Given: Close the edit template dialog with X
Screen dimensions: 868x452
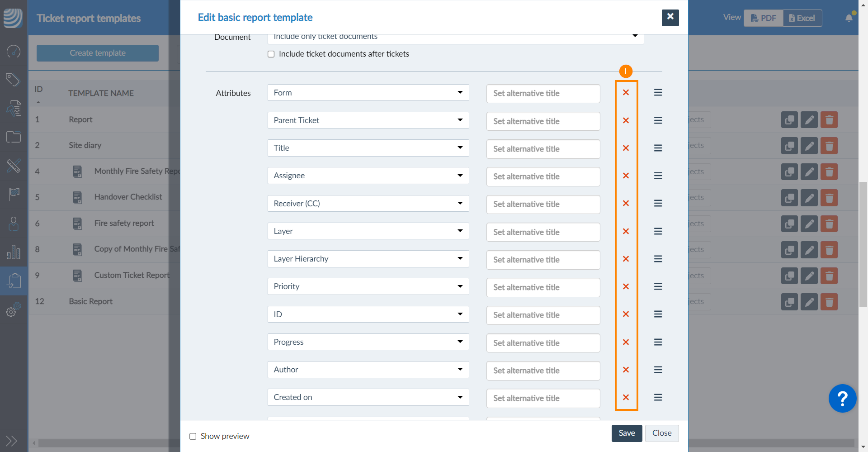Looking at the screenshot, I should (670, 17).
